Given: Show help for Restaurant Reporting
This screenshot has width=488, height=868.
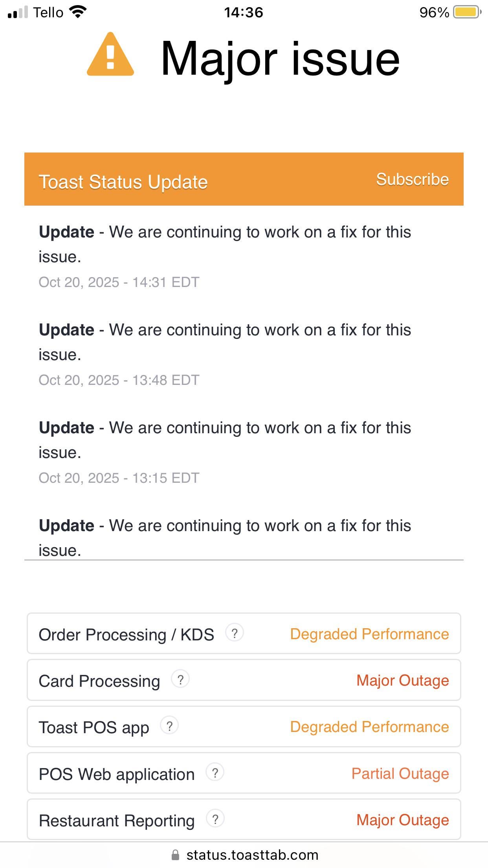Looking at the screenshot, I should pos(215,819).
